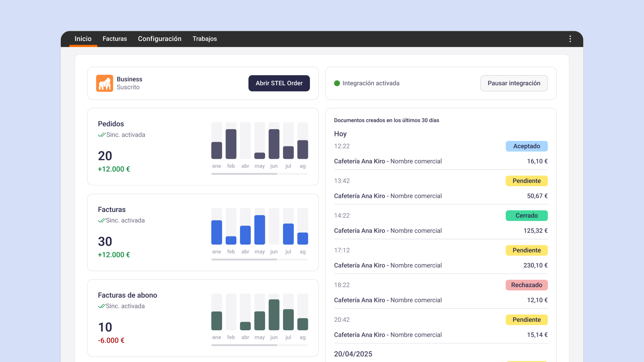Open the three-dot overflow menu
644x362 pixels.
pyautogui.click(x=570, y=39)
